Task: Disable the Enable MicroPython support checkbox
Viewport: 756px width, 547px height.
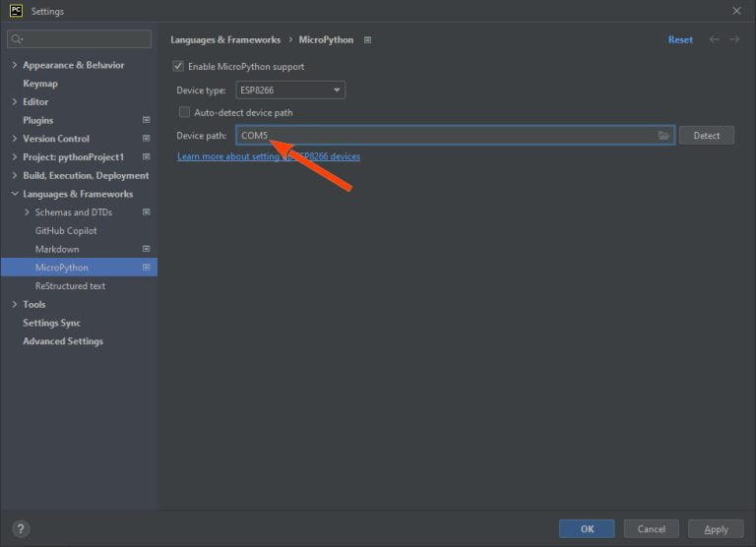Action: point(178,67)
